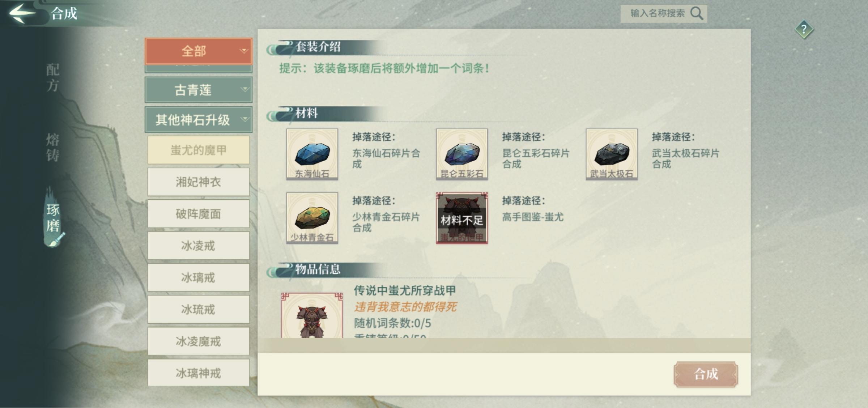Collapse the 其他神石升级 dropdown
The image size is (868, 408).
[199, 119]
